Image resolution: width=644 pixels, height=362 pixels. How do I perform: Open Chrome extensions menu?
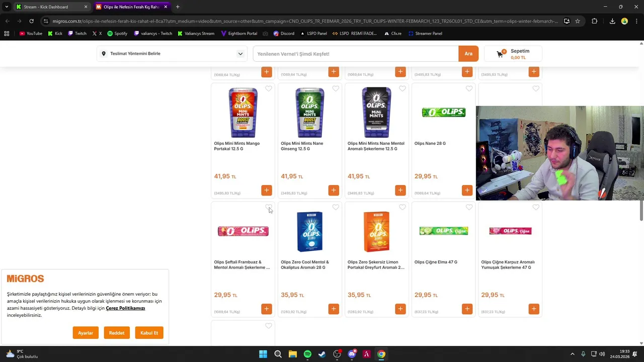pos(595,21)
